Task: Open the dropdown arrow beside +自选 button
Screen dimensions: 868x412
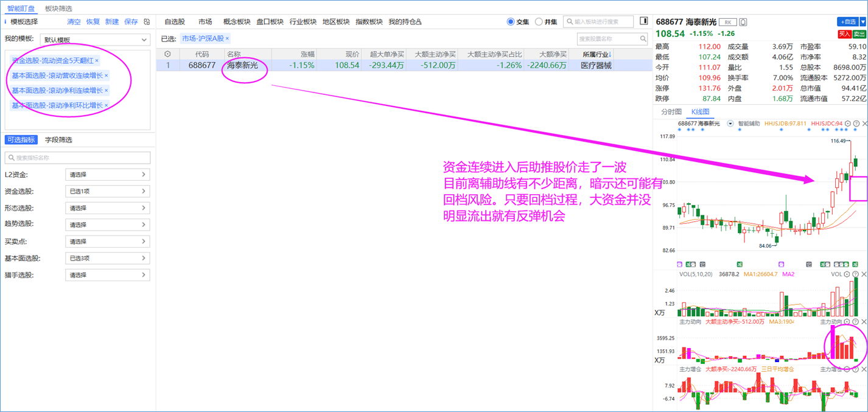Action: click(863, 22)
